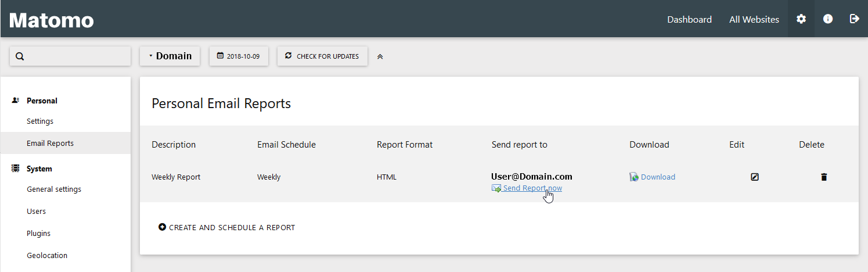
Task: Open the Domain website selector dropdown
Action: point(170,56)
